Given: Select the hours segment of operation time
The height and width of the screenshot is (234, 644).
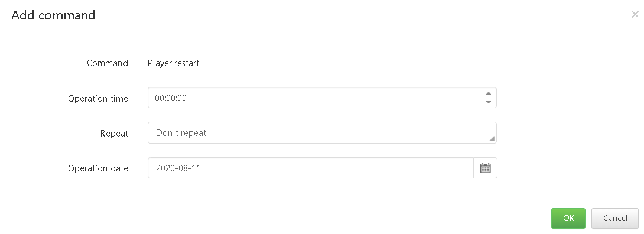Looking at the screenshot, I should pos(160,98).
